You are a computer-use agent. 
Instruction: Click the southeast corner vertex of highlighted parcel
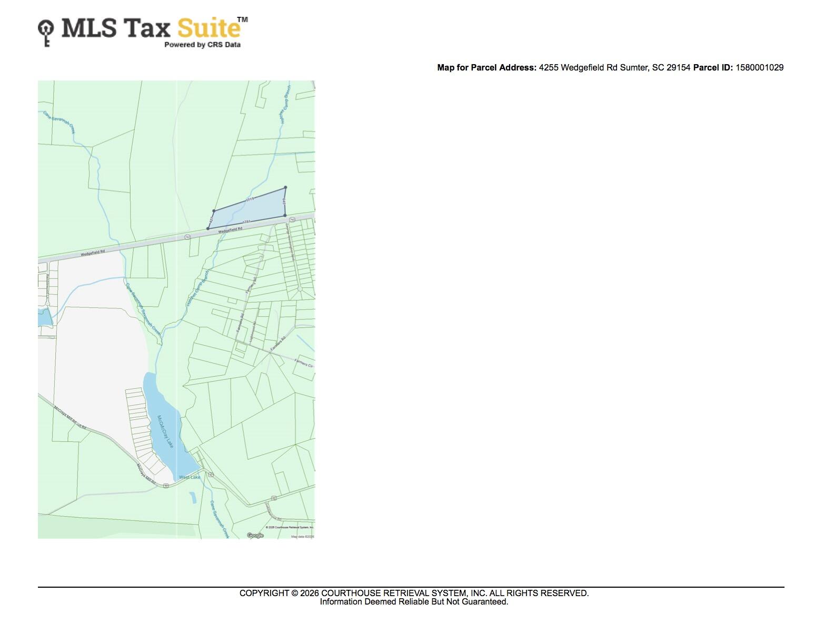pos(285,215)
